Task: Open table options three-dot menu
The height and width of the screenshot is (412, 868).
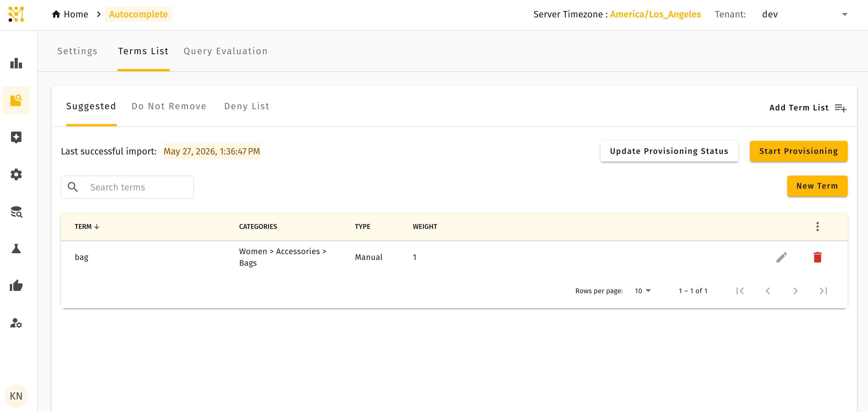Action: tap(817, 227)
